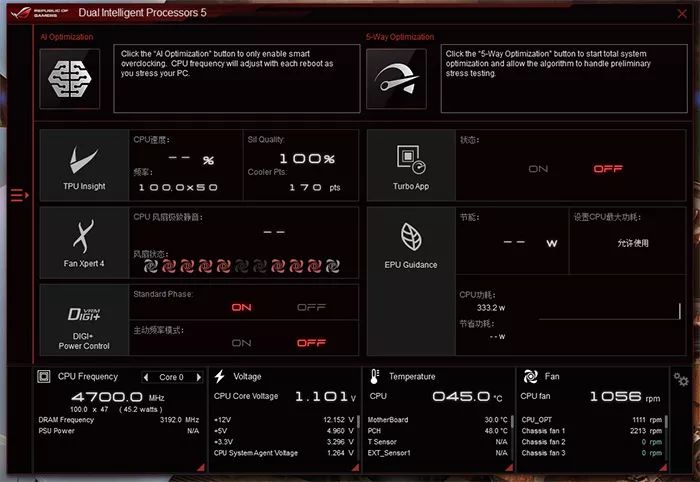
Task: Click the 100.0x50 frequency ratio
Action: 178,187
